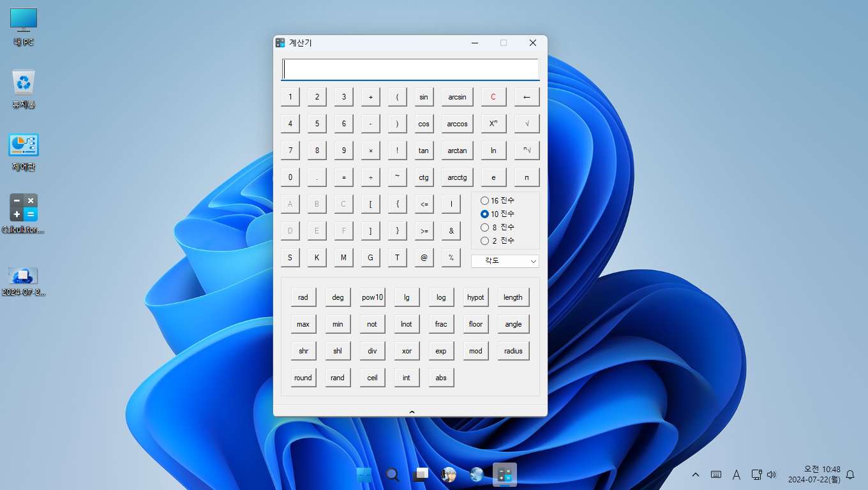Open the globe taskbar application icon
This screenshot has width=868, height=490.
pos(477,475)
